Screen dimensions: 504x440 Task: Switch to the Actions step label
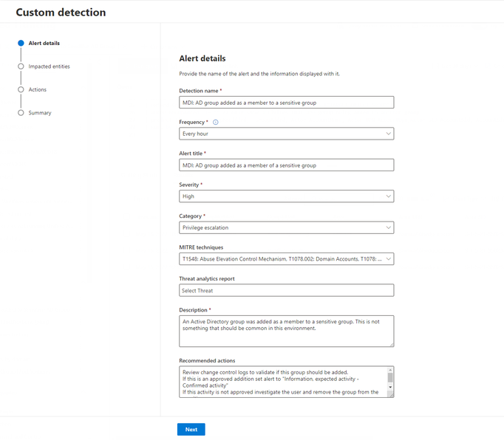coord(37,89)
